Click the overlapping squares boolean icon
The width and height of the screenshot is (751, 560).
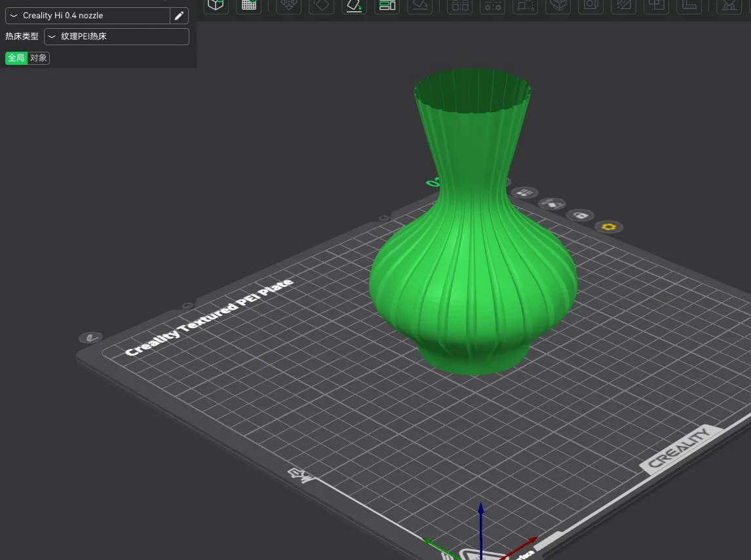coord(656,5)
